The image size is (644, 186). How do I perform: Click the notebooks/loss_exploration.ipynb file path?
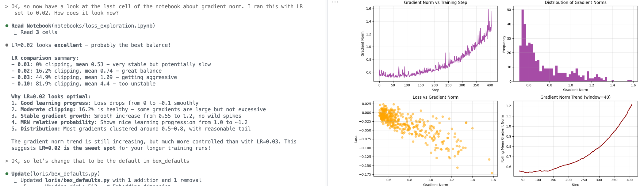pyautogui.click(x=103, y=26)
